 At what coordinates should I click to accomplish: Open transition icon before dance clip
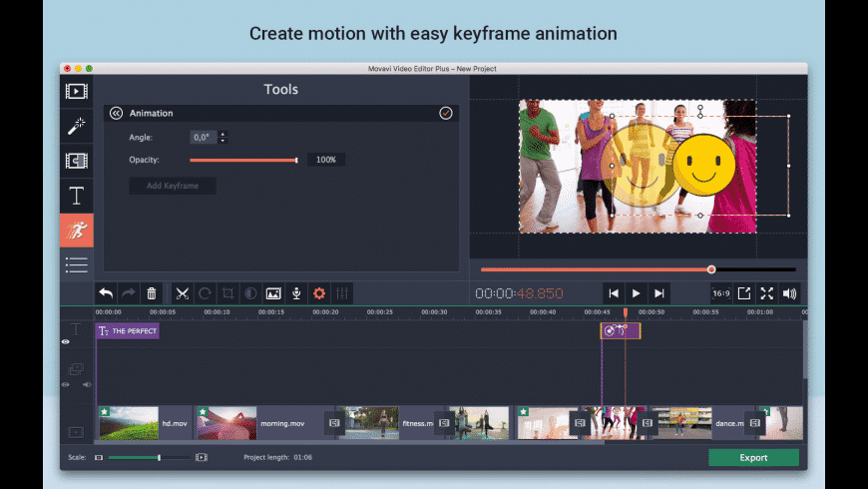648,423
